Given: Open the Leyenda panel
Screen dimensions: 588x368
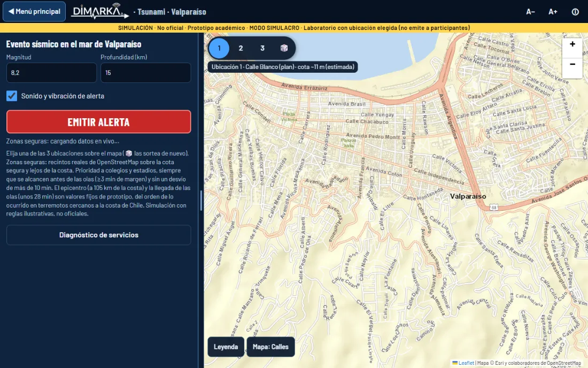Looking at the screenshot, I should (226, 347).
